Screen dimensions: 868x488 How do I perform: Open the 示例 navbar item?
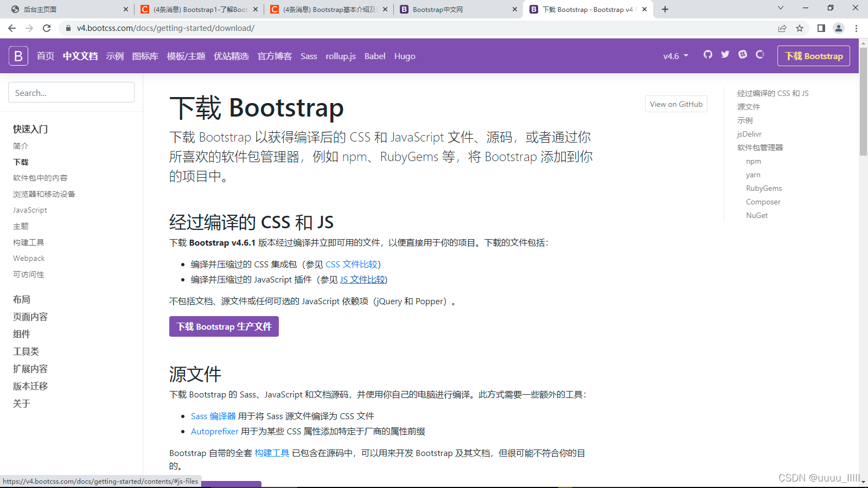115,56
